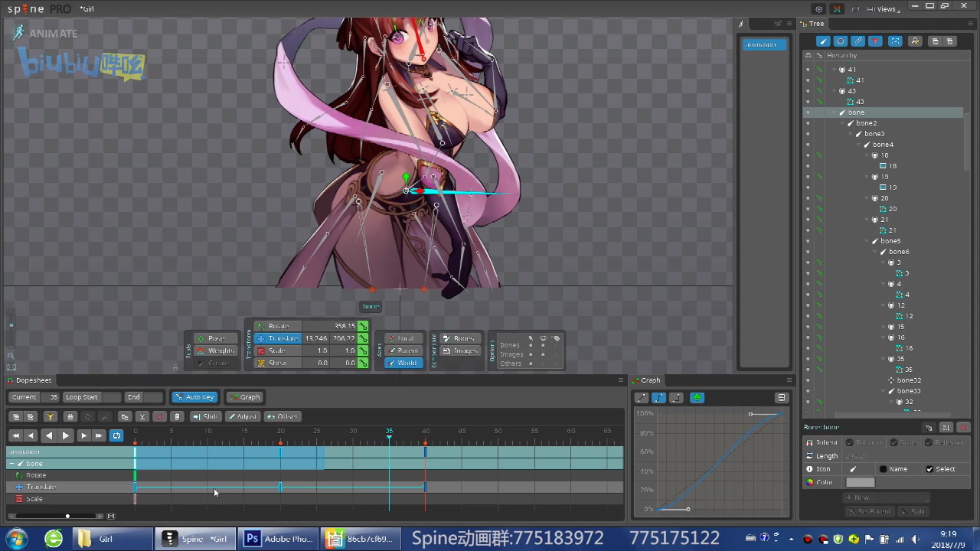
Task: Open the Views dropdown menu
Action: (x=882, y=9)
